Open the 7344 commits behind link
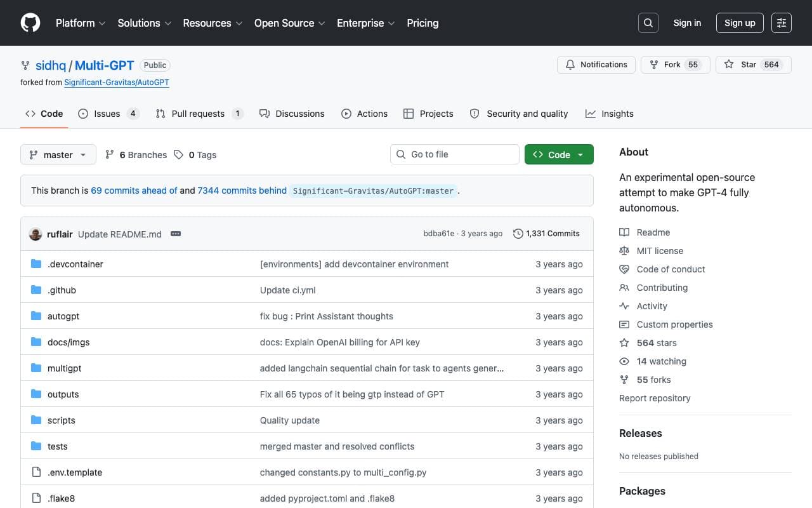This screenshot has height=508, width=812. [x=242, y=190]
